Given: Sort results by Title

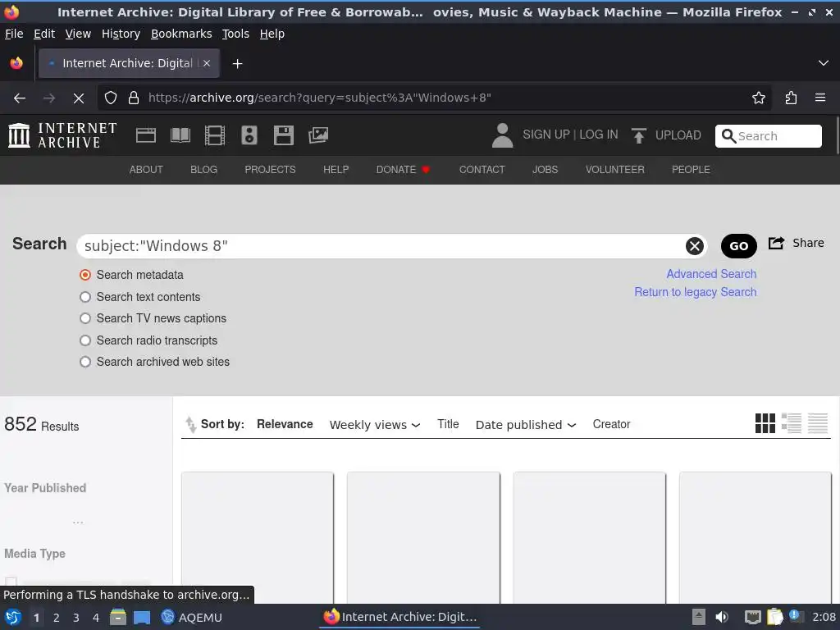Looking at the screenshot, I should coord(448,424).
